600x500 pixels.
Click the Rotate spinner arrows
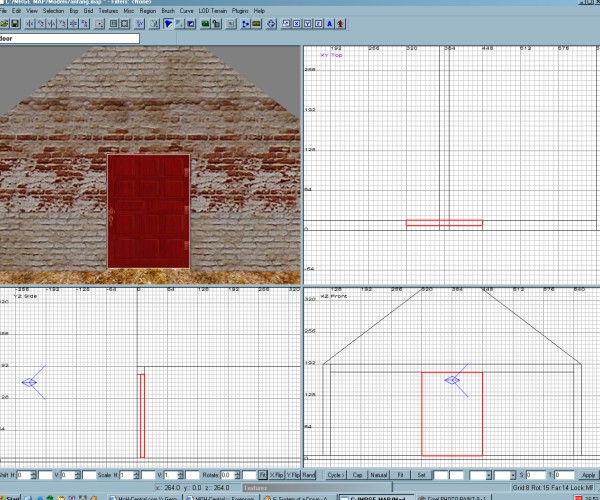(237, 475)
